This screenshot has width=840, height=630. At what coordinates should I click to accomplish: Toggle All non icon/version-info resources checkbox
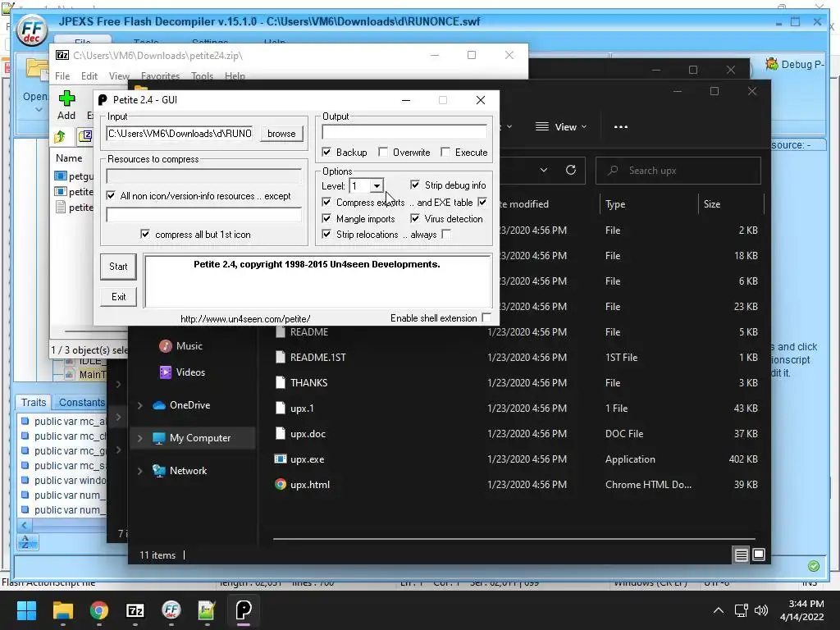coord(111,195)
